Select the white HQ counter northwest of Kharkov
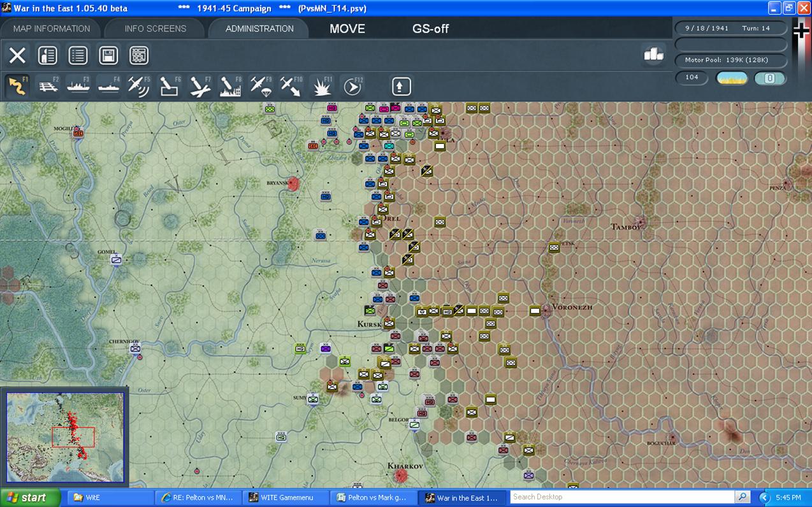The height and width of the screenshot is (507, 812). point(281,437)
